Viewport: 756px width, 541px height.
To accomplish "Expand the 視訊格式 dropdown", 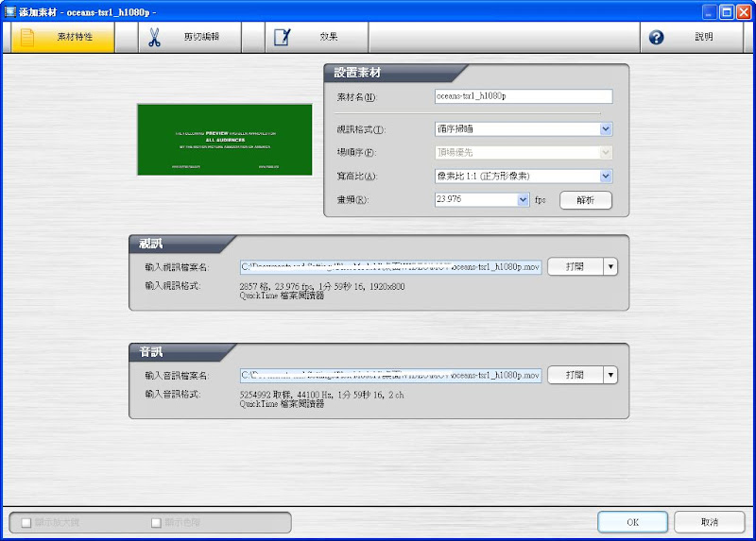I will point(606,128).
